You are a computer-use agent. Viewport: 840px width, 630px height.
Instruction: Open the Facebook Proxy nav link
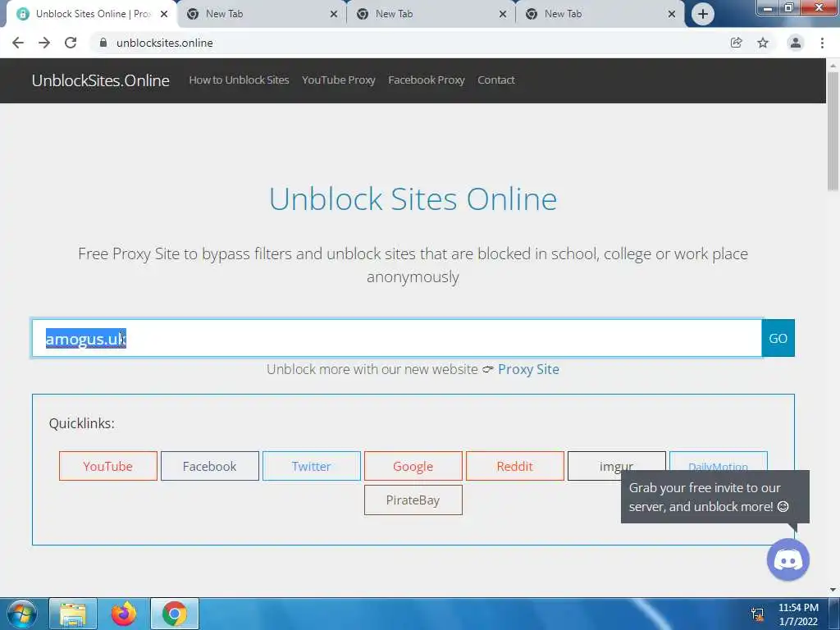tap(427, 80)
